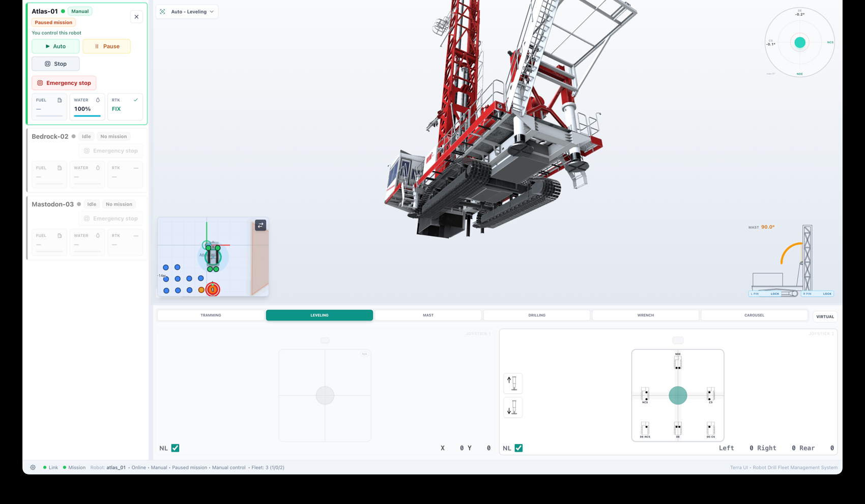Trigger Emergency stop for Atlas-01

64,83
